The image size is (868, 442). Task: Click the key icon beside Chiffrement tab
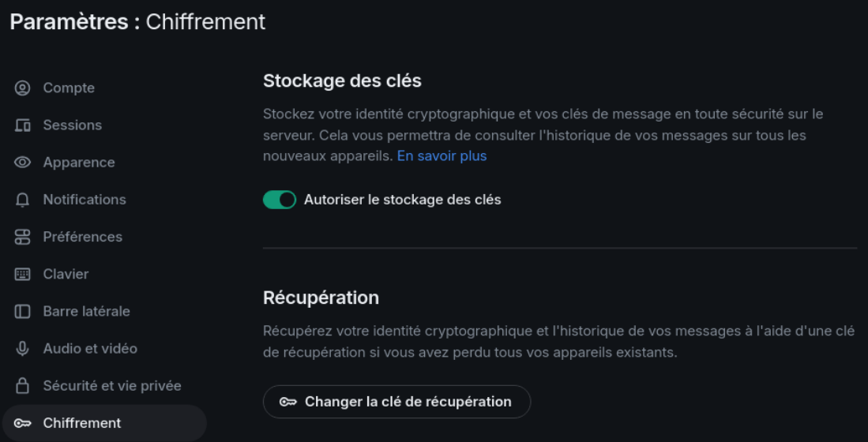pos(22,423)
